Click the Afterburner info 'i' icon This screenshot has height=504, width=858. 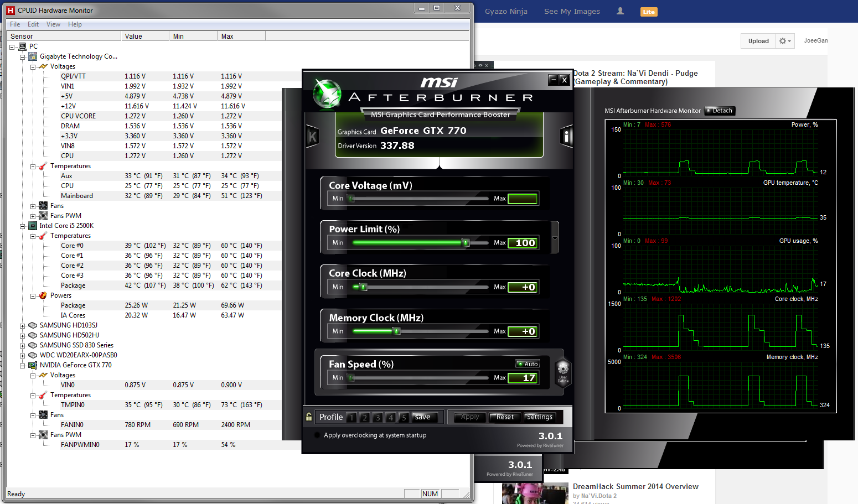(x=566, y=136)
